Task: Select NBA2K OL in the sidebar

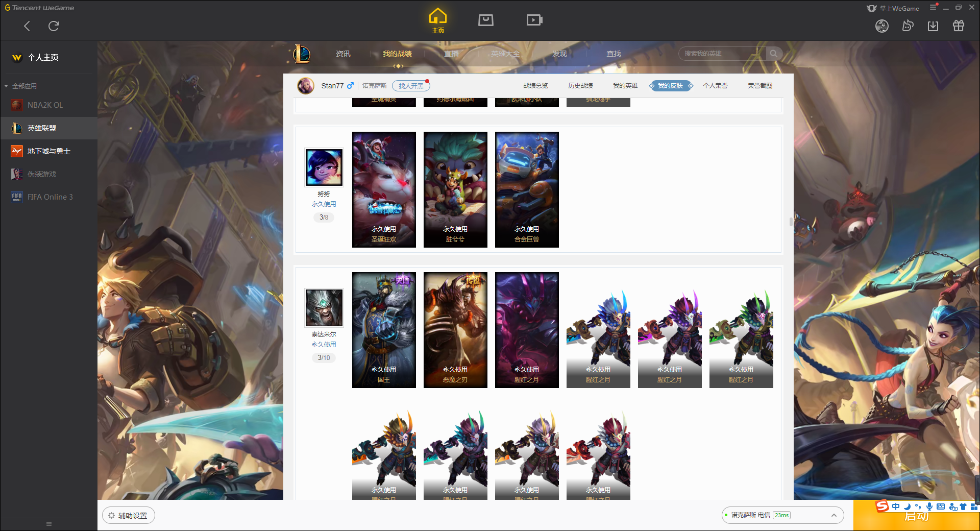Action: click(x=48, y=105)
